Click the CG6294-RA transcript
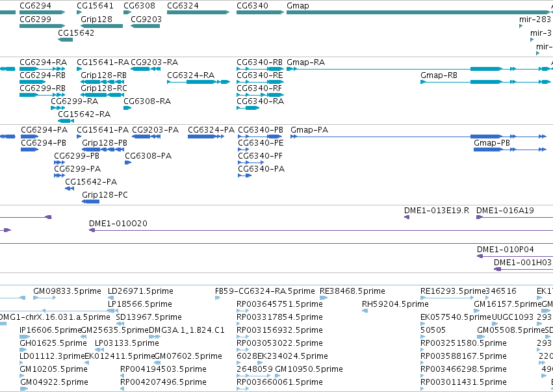This screenshot has width=553, height=392. pos(42,69)
